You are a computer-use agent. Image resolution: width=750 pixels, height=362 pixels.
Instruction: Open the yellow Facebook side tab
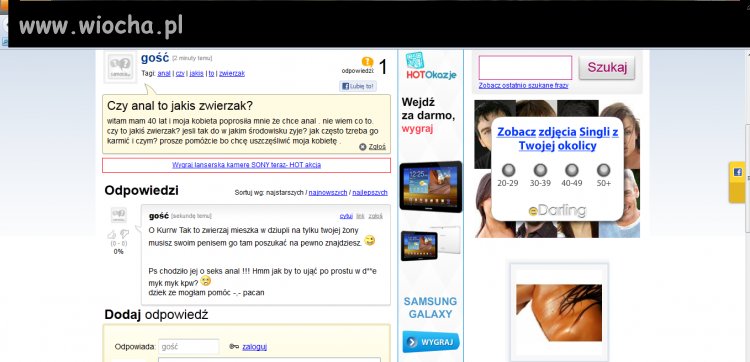(737, 182)
